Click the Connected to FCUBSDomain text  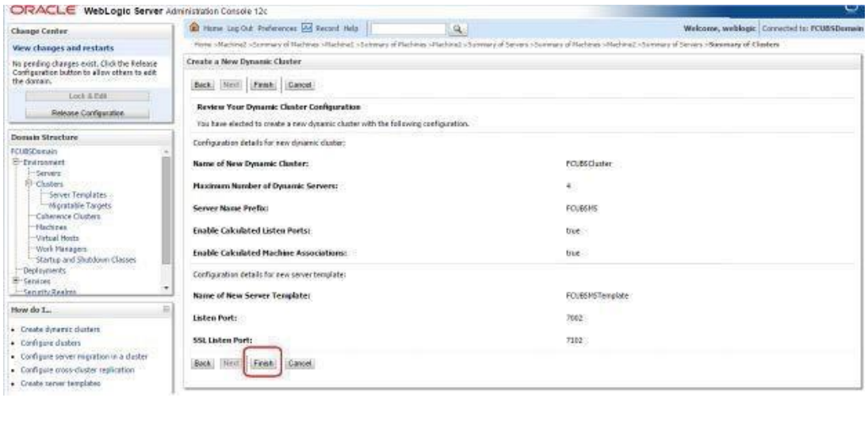coord(812,29)
